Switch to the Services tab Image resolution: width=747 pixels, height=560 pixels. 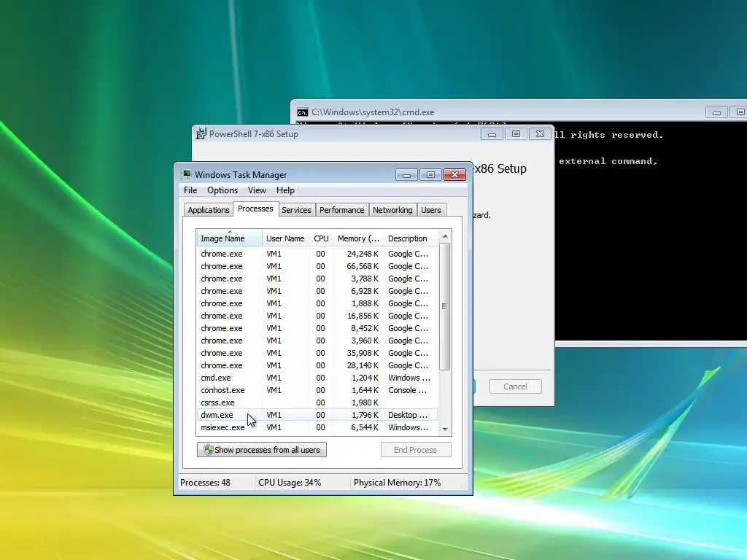[x=296, y=210]
